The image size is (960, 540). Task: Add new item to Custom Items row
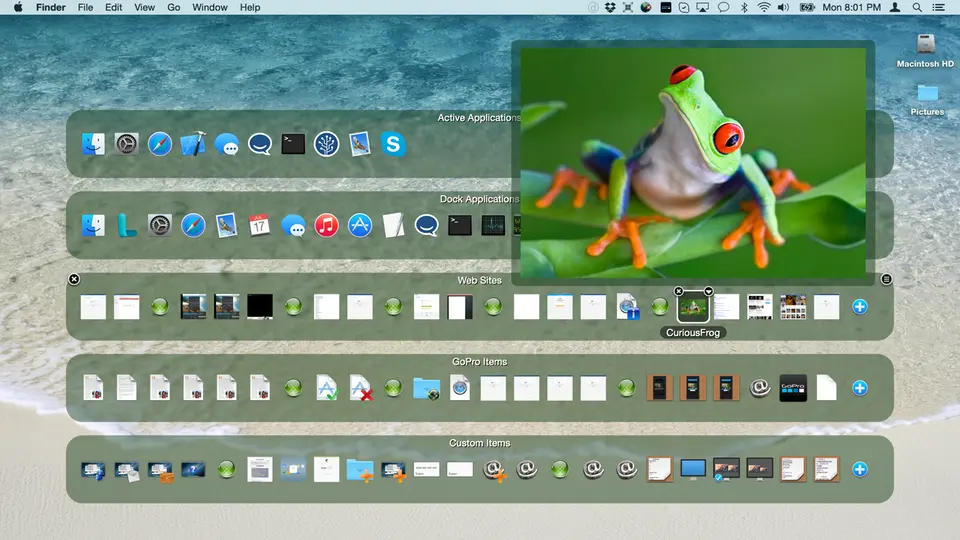point(859,469)
